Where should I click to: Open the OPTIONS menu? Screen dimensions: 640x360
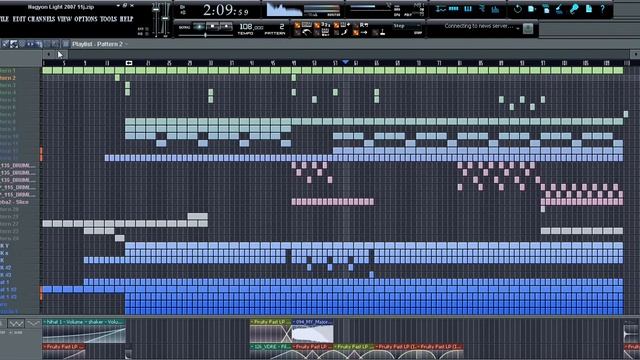[86, 19]
